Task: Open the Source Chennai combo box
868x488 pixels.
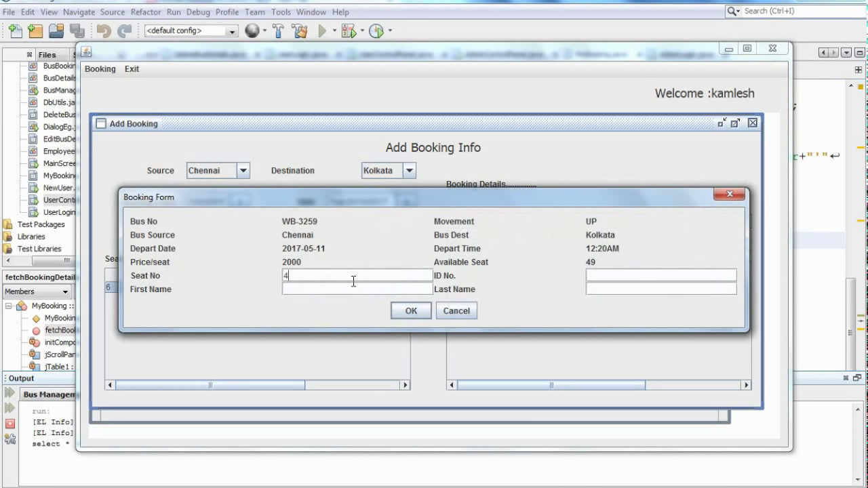Action: [243, 171]
